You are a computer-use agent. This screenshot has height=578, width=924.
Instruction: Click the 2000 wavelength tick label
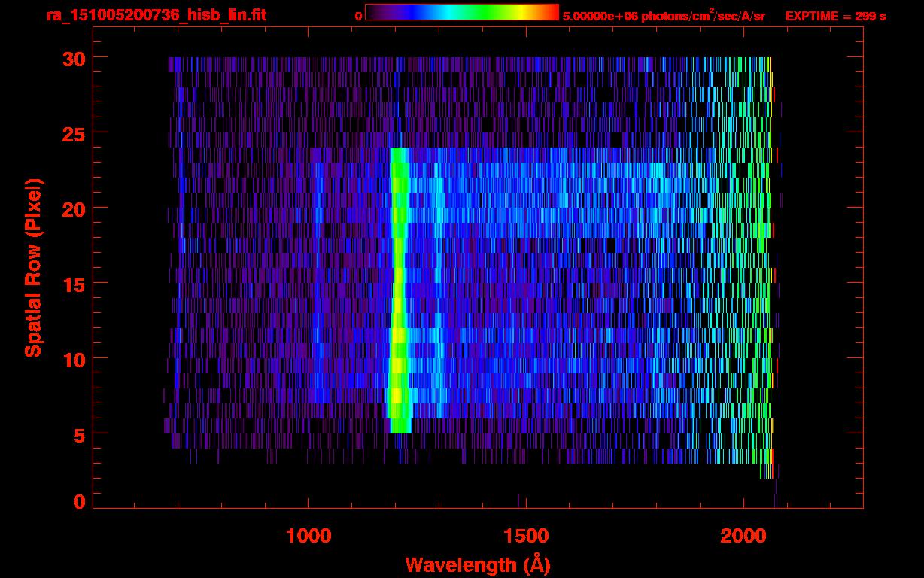(743, 536)
